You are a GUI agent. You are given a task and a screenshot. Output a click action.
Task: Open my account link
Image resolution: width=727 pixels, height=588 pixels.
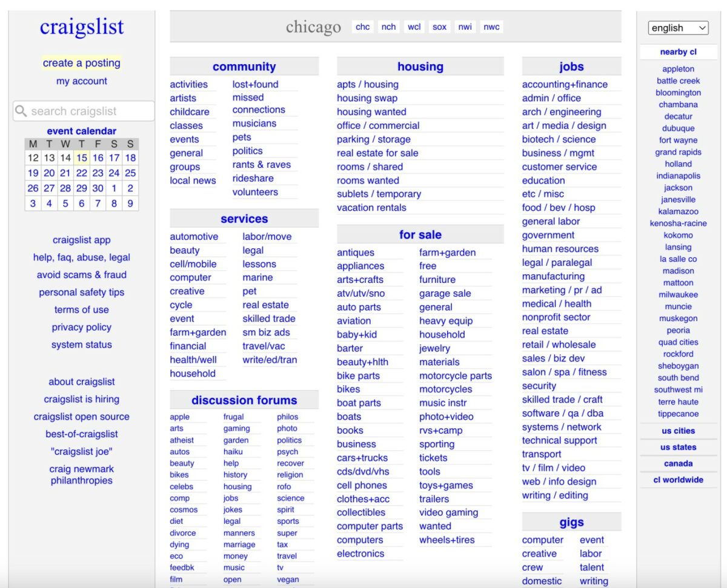(x=82, y=81)
